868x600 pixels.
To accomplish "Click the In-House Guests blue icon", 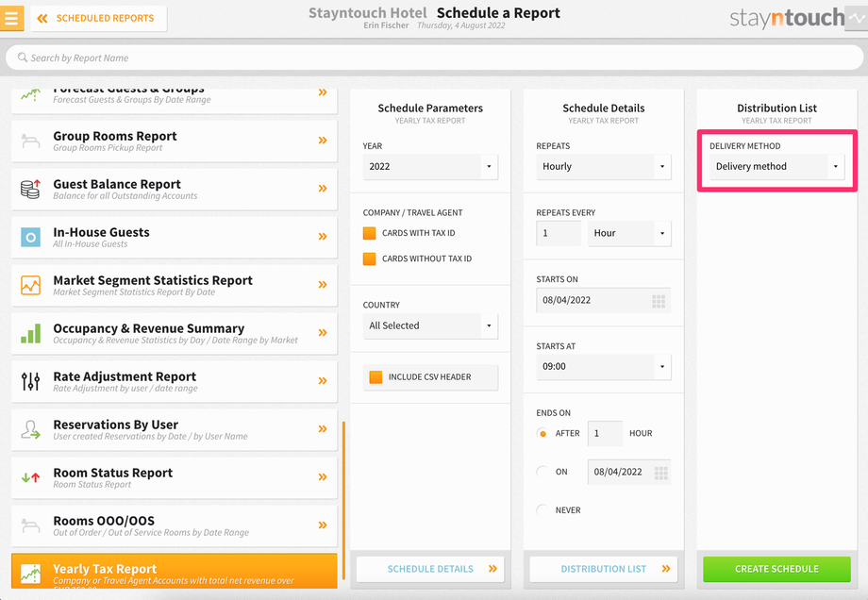I will pos(30,238).
